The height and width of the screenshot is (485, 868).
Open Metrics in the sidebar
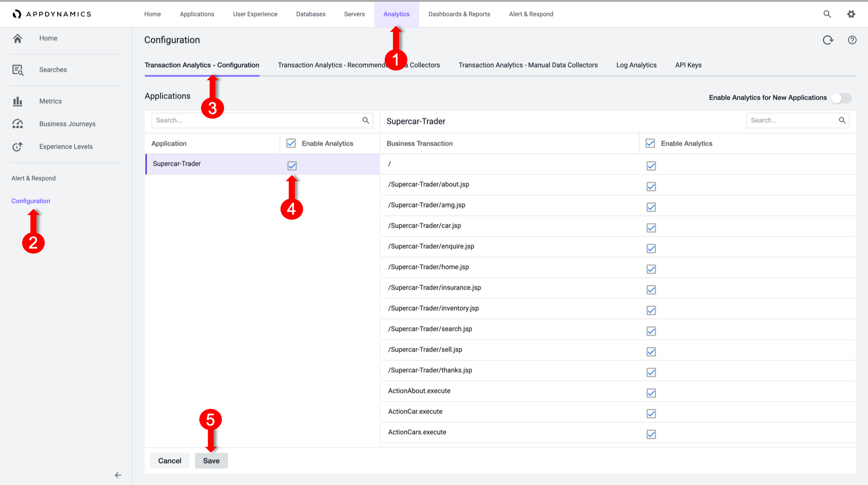click(50, 101)
